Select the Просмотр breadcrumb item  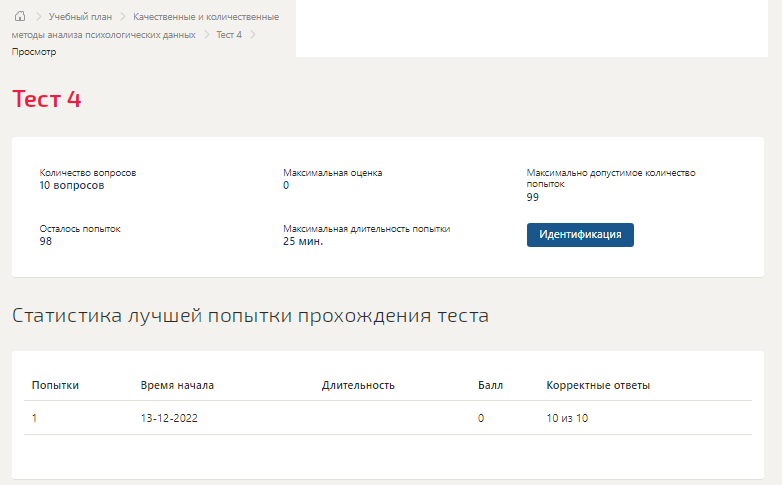[x=34, y=51]
